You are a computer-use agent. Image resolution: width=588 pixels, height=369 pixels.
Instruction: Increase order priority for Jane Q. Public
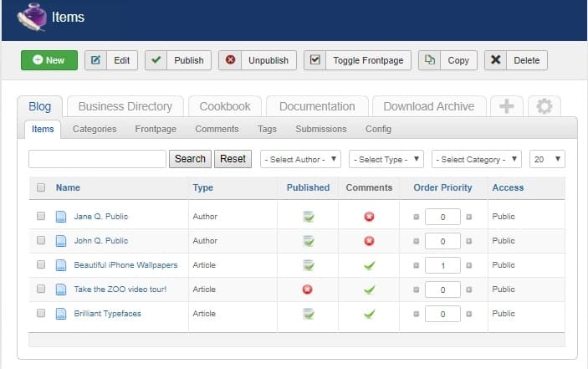point(468,217)
